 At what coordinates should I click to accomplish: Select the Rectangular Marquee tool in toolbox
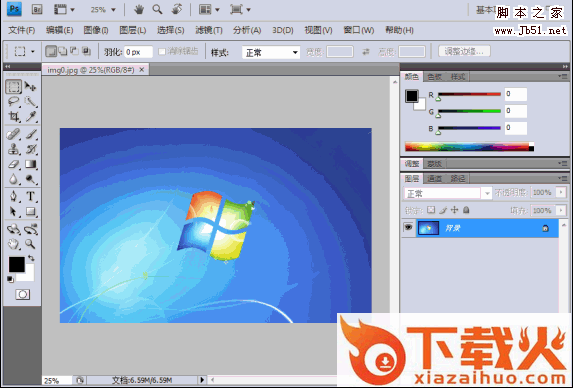14,87
